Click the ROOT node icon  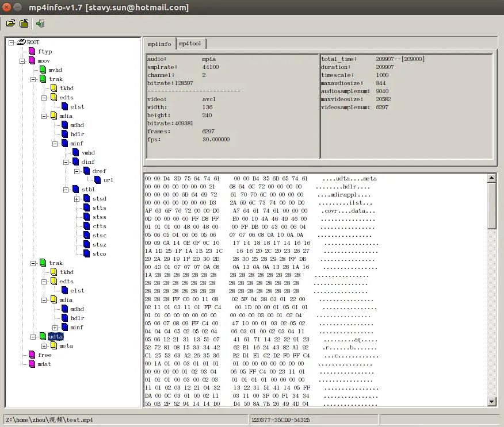click(21, 43)
